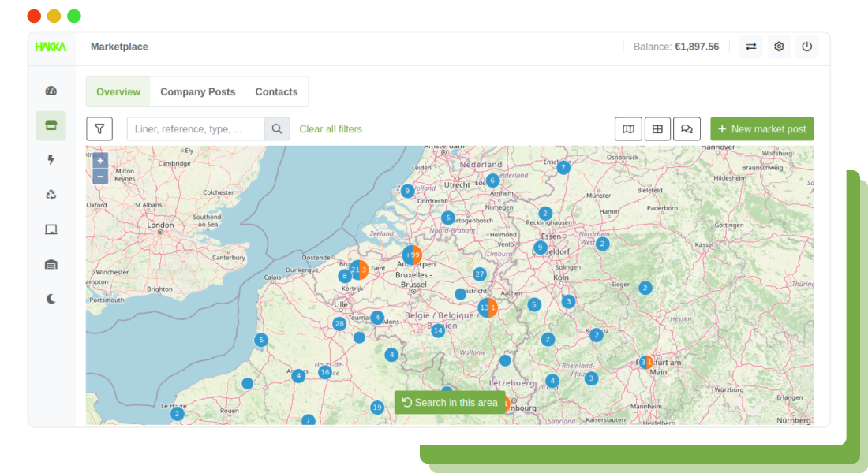The height and width of the screenshot is (473, 868).
Task: Open the Company Posts tab
Action: pyautogui.click(x=197, y=91)
